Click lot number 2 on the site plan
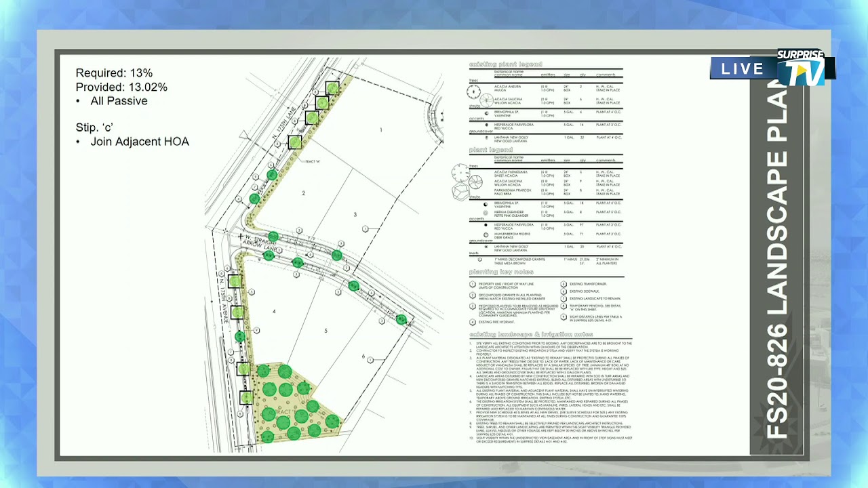Screen dimensions: 868x488 click(303, 192)
